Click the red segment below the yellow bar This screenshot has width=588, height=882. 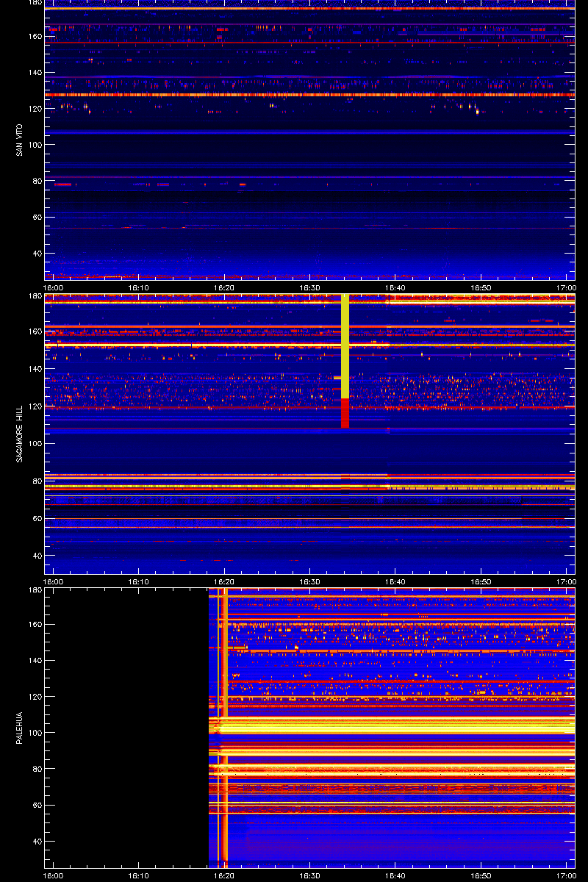tap(345, 413)
